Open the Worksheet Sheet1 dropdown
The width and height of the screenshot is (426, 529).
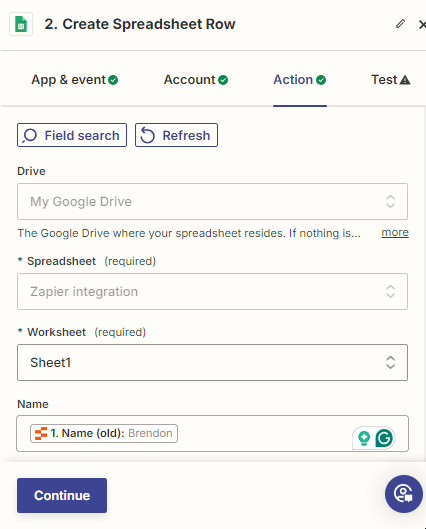coord(212,363)
